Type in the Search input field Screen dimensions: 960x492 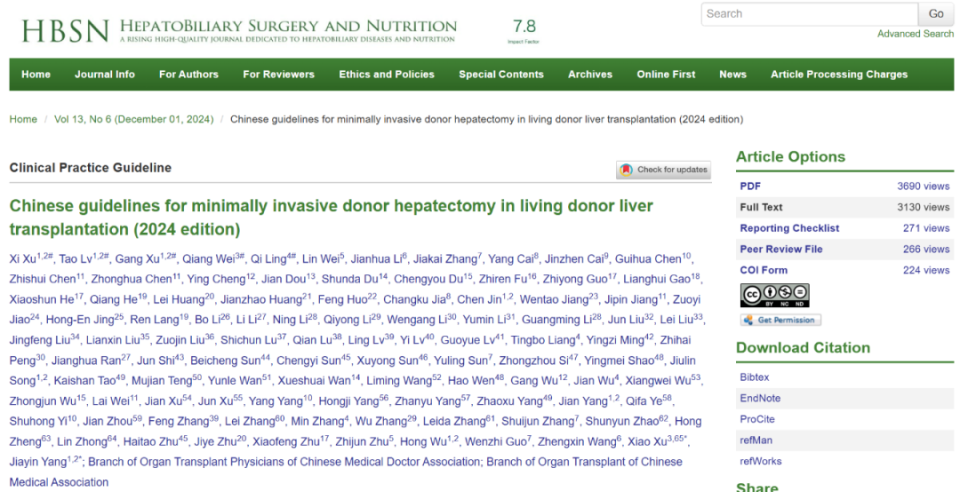tap(808, 14)
